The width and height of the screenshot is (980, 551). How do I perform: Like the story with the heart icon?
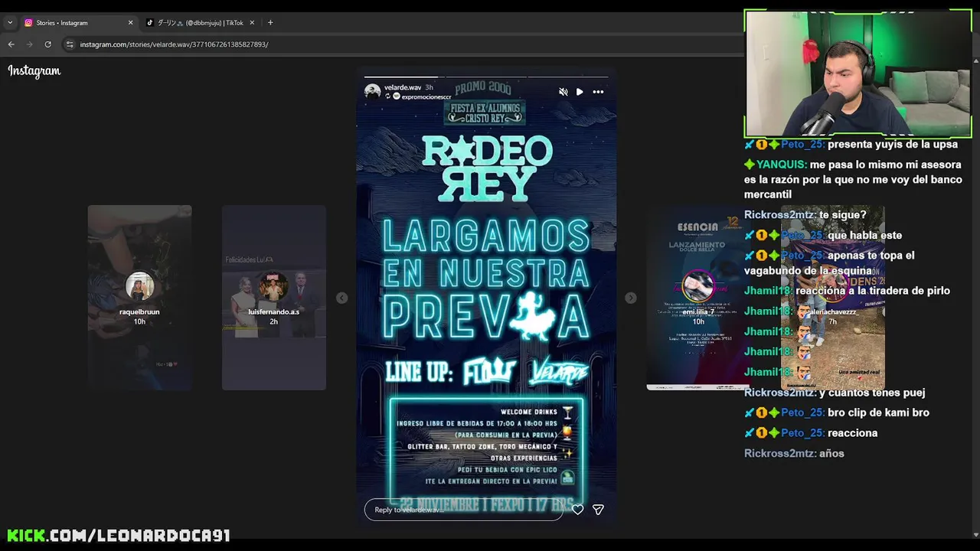click(x=578, y=510)
